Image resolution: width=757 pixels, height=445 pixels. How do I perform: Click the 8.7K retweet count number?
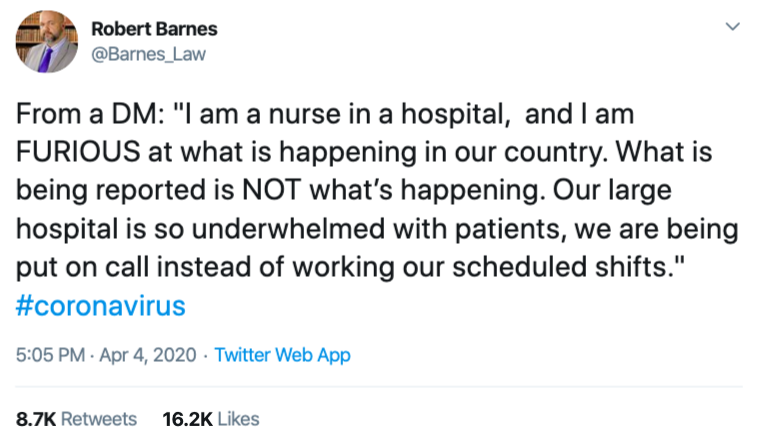(x=35, y=418)
